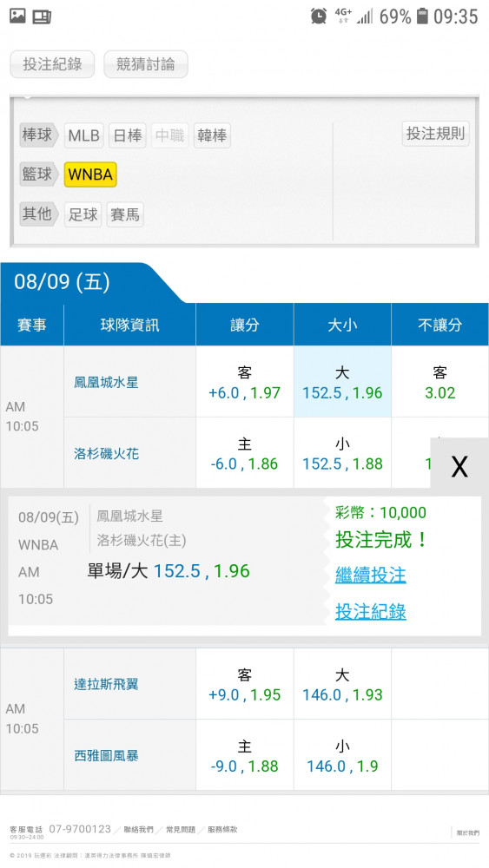Image resolution: width=489 pixels, height=868 pixels.
Task: Open the 投注規則 rules button
Action: click(435, 134)
